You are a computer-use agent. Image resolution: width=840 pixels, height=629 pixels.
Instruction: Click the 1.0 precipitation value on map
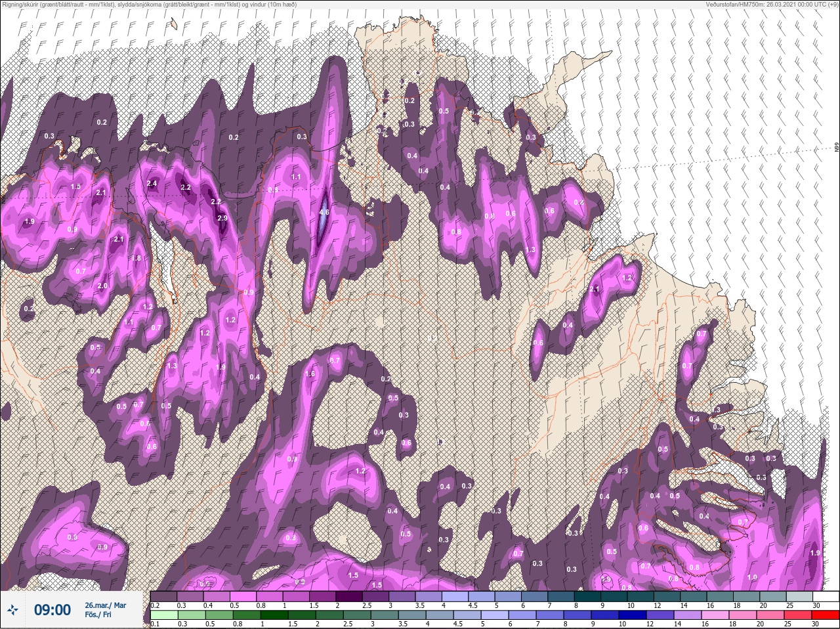(x=752, y=577)
